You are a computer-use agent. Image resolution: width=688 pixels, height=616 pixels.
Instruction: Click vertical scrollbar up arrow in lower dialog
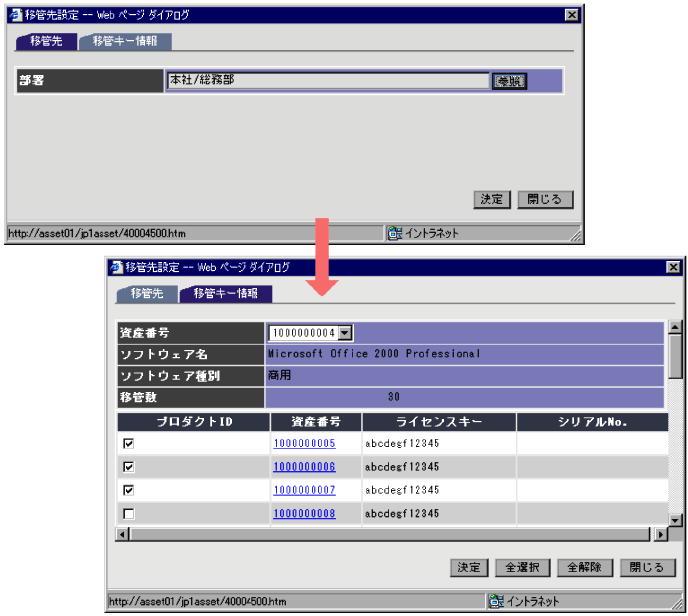coord(675,327)
